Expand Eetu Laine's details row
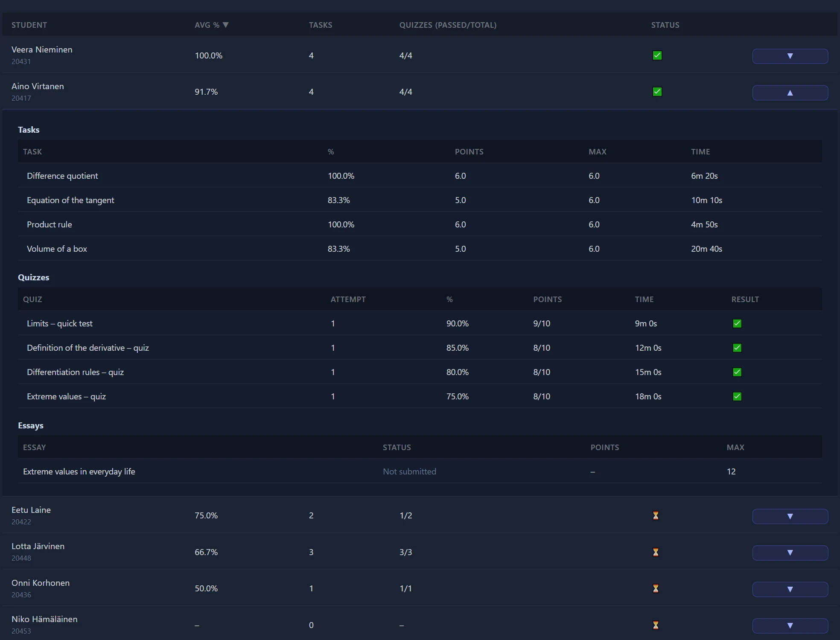Viewport: 840px width, 640px height. coord(790,516)
